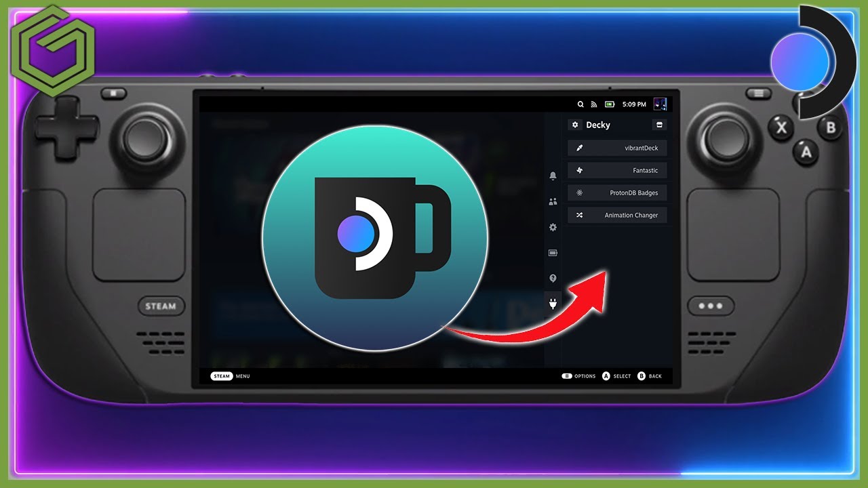Open the notifications bell
Viewport: 868px width, 488px height.
tap(553, 177)
